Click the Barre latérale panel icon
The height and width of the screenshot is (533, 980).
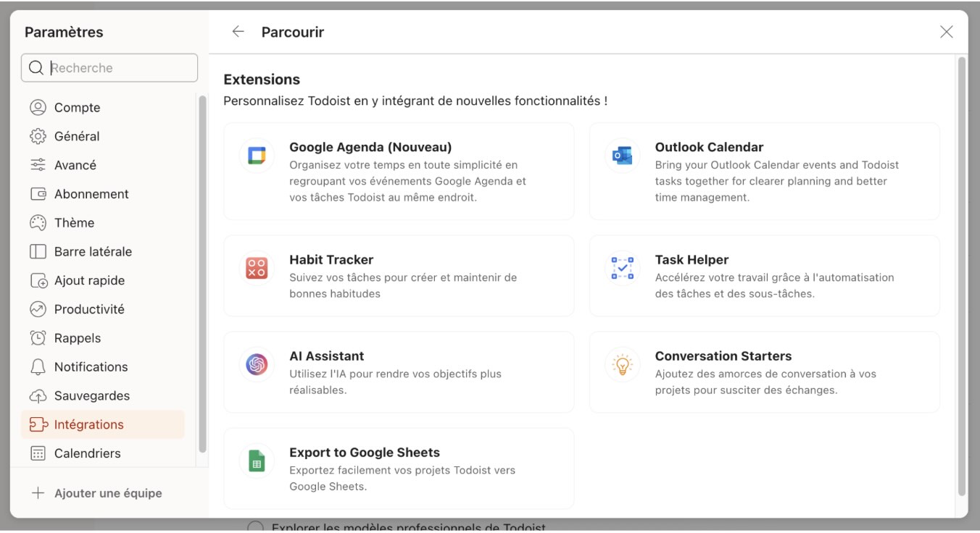(38, 251)
